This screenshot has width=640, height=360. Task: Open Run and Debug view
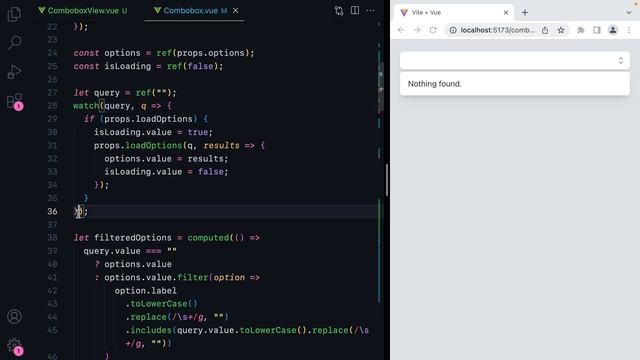tap(14, 71)
